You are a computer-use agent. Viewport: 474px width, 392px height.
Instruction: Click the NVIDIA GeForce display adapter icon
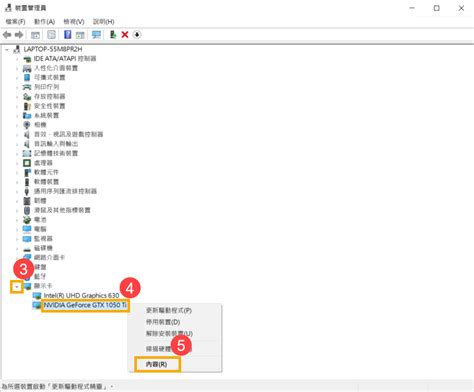click(x=37, y=305)
